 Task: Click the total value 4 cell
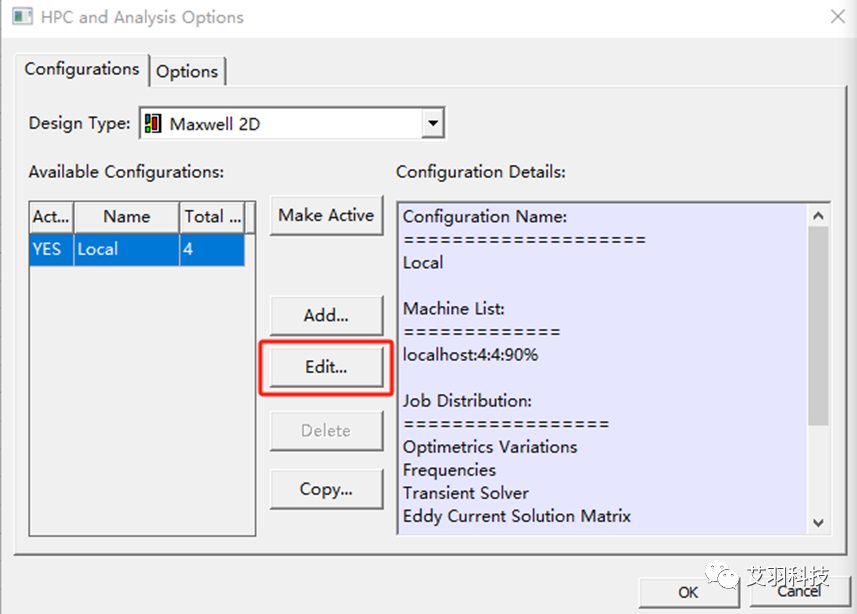click(212, 249)
